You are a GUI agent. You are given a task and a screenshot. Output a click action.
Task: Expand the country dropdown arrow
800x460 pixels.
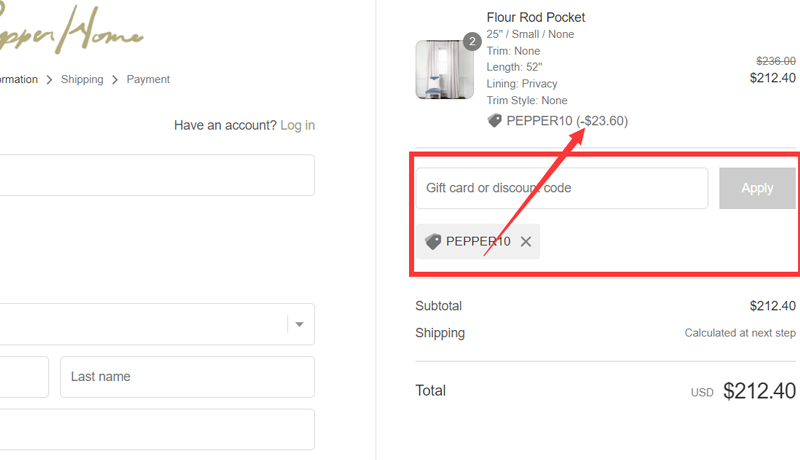299,324
